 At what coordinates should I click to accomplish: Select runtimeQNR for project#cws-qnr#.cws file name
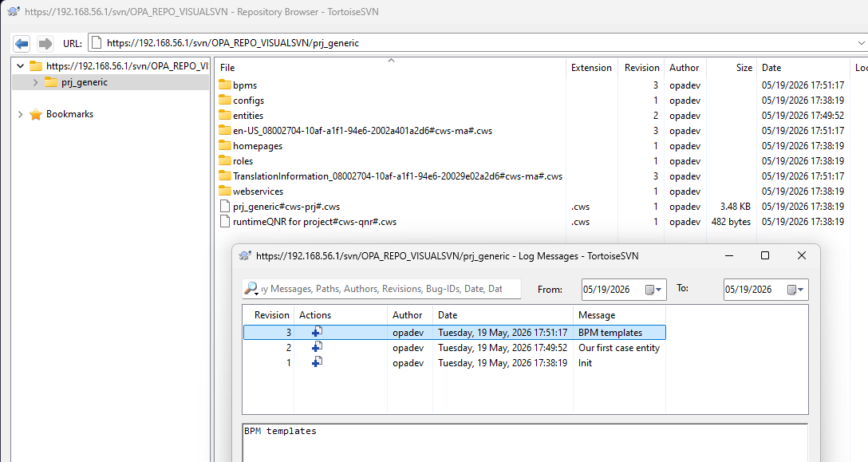(x=314, y=222)
